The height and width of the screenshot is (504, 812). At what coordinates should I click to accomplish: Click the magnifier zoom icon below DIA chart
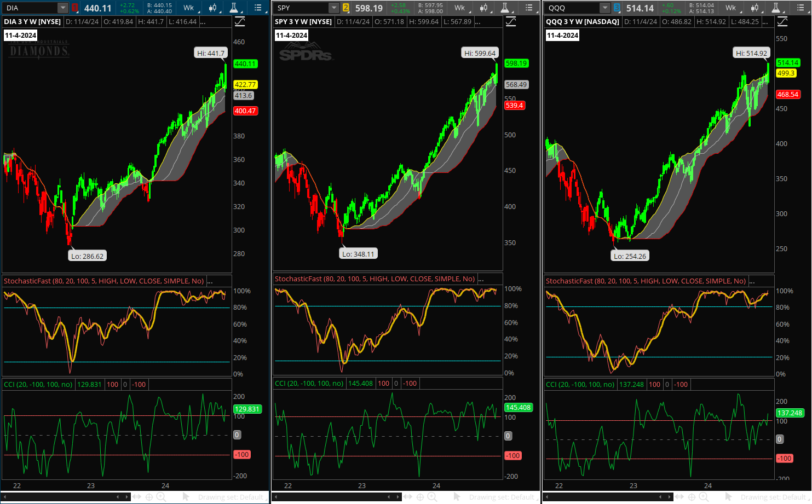(x=161, y=497)
